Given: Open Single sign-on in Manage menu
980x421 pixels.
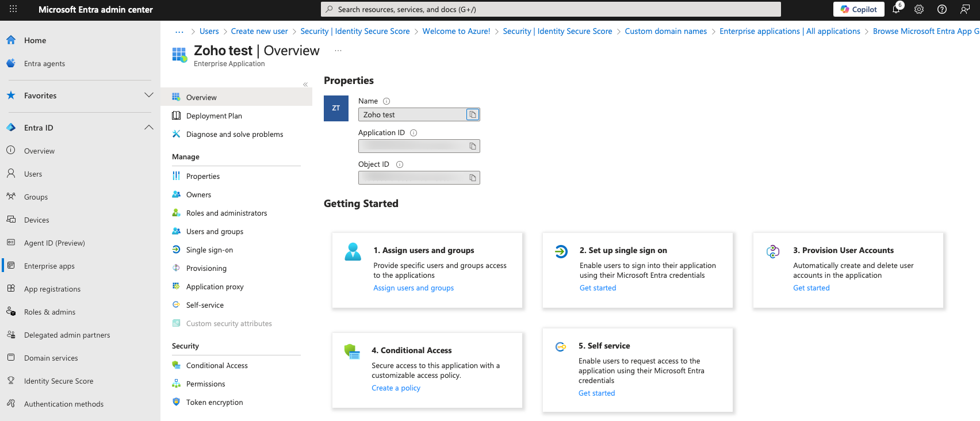Looking at the screenshot, I should pyautogui.click(x=209, y=250).
